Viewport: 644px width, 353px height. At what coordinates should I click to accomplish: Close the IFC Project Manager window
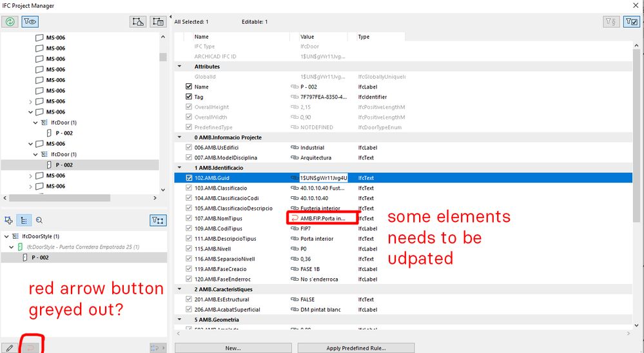636,5
